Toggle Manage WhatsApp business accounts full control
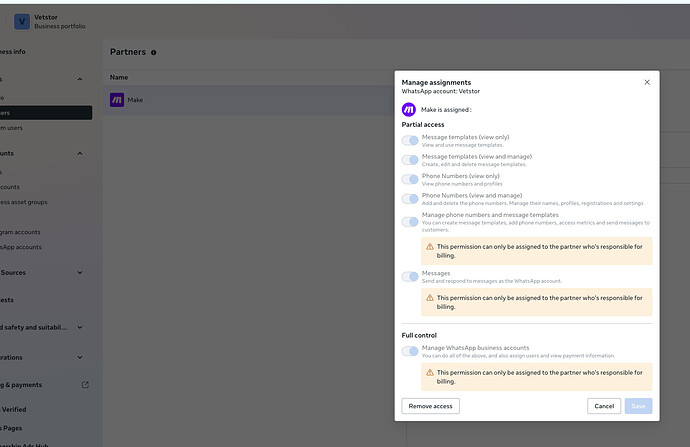690x447 pixels. 410,351
